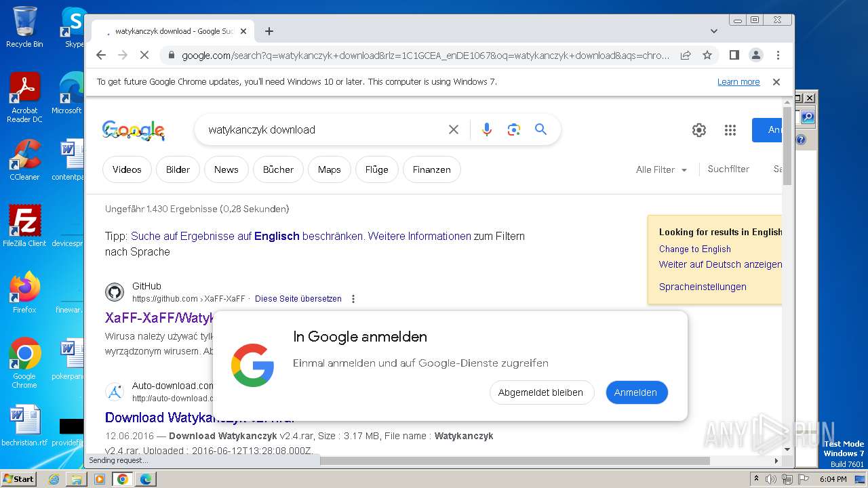Screen dimensions: 868x488
Task: Clear the search box with X icon
Action: (x=454, y=129)
